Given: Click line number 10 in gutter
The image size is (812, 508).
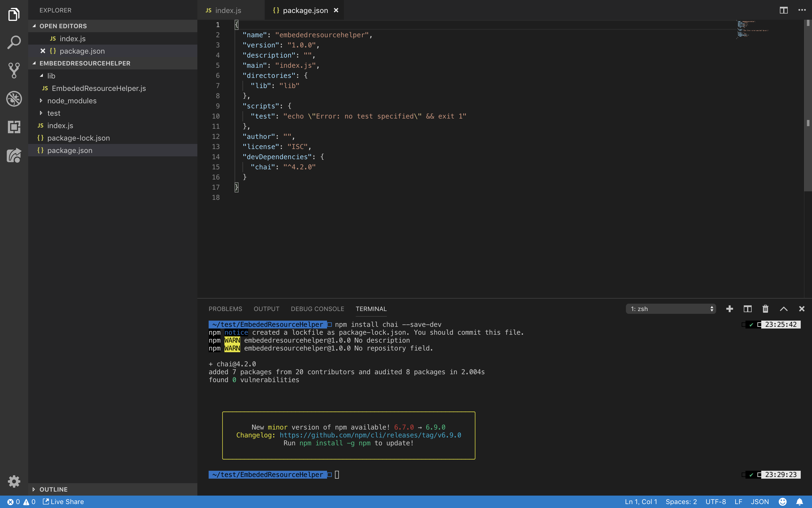Looking at the screenshot, I should click(216, 116).
